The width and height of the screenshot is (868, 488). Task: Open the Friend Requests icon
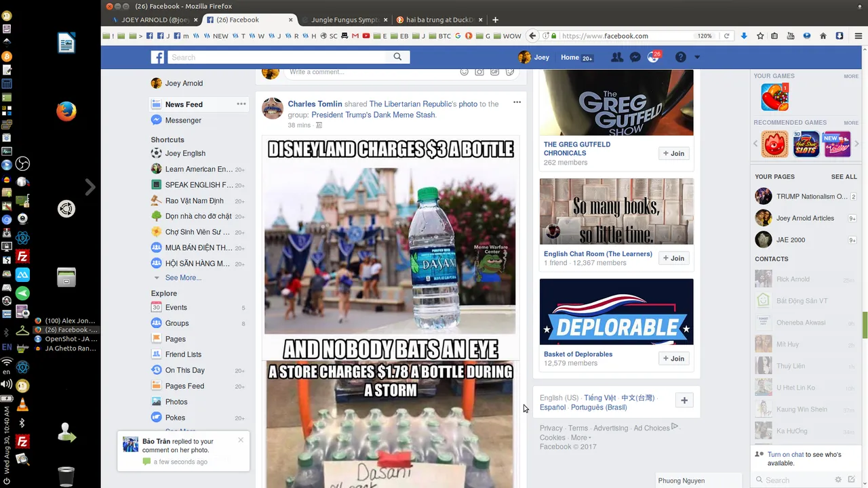coord(616,58)
